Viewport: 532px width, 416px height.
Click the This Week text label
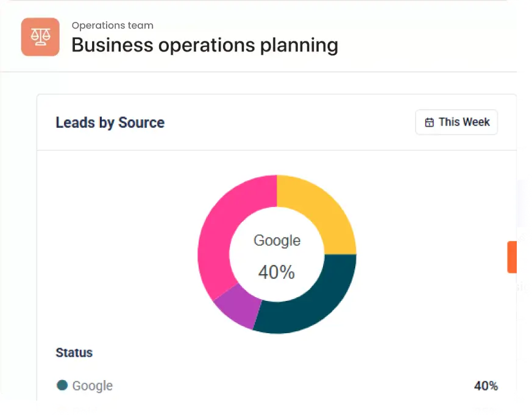(x=464, y=122)
